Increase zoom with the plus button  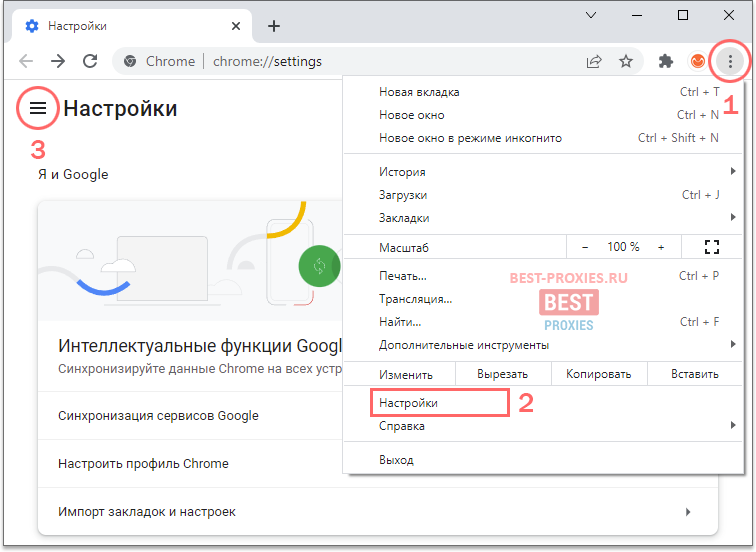coord(661,247)
